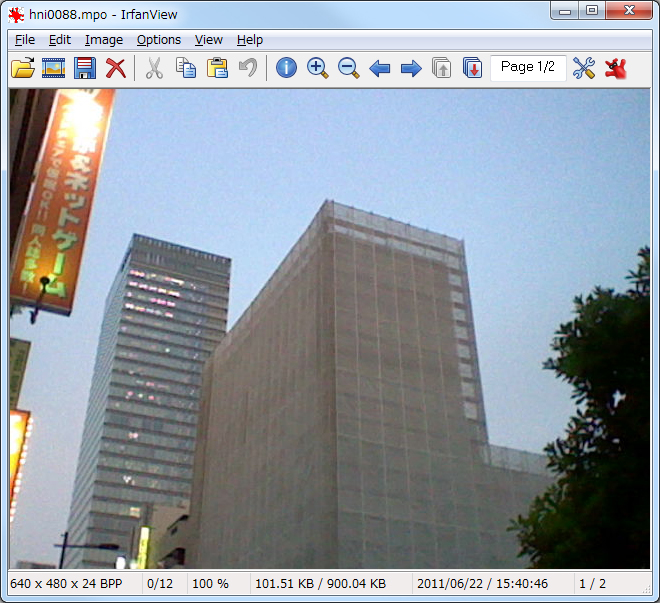The height and width of the screenshot is (603, 660).
Task: Show image information with the blue i icon
Action: [286, 68]
